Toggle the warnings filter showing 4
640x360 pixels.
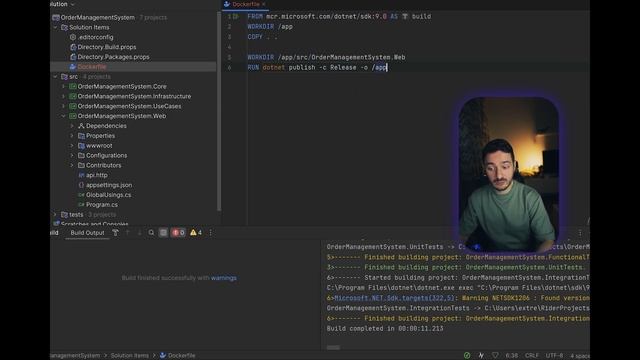[196, 233]
